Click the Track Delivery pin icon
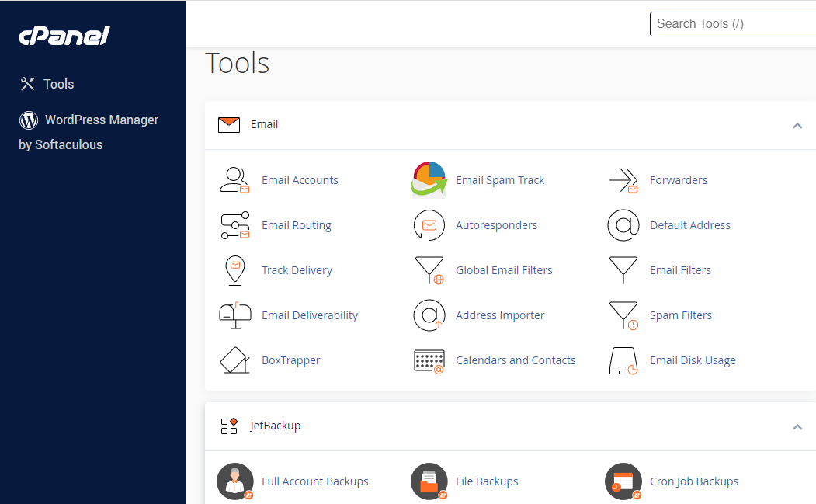The width and height of the screenshot is (816, 504). 235,270
